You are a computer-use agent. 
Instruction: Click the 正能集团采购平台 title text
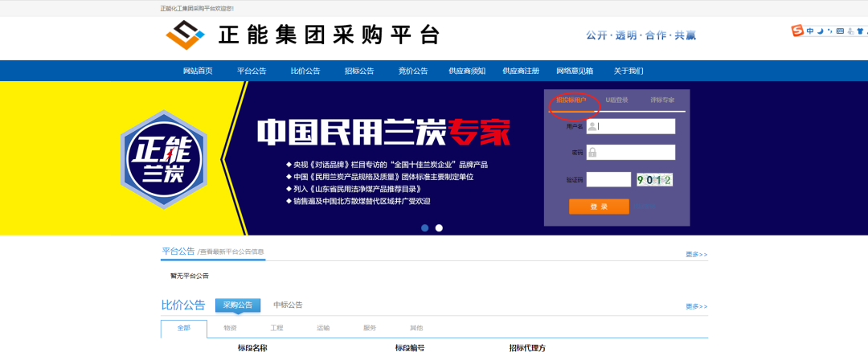coord(329,35)
